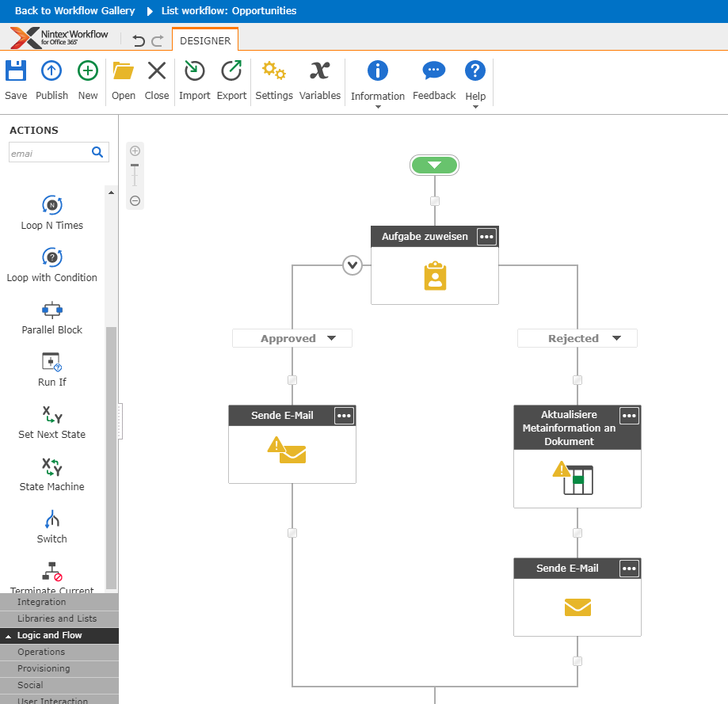
Task: Redo the last action
Action: coord(158,41)
